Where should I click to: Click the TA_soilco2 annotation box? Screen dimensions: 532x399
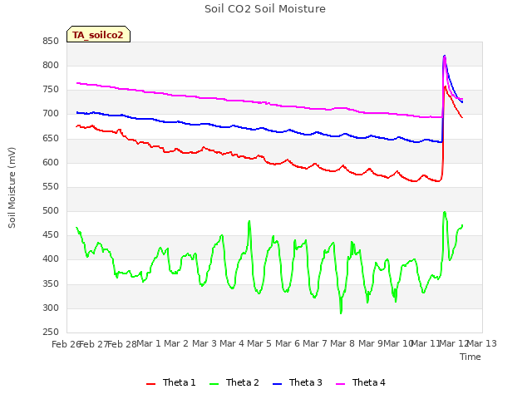point(98,34)
